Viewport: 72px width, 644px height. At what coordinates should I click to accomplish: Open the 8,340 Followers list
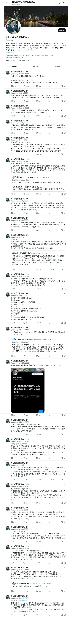[23, 61]
